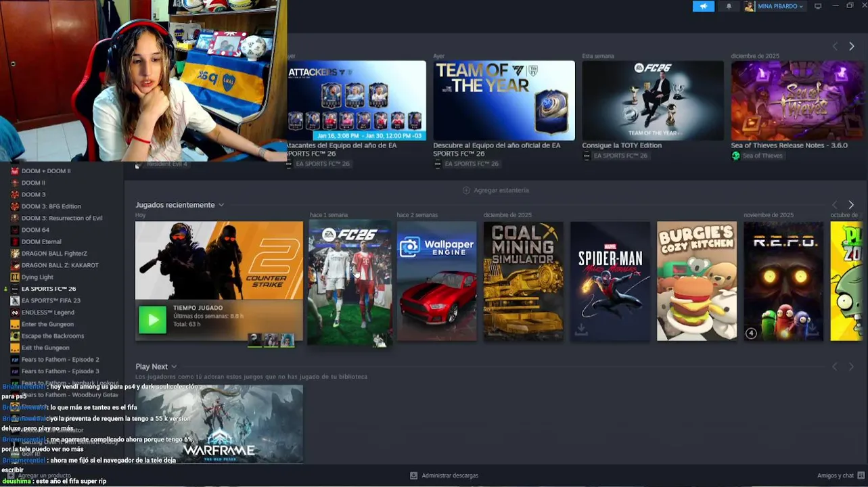Select Exit the Gungeon in game list
Image resolution: width=868 pixels, height=487 pixels.
[x=45, y=348]
